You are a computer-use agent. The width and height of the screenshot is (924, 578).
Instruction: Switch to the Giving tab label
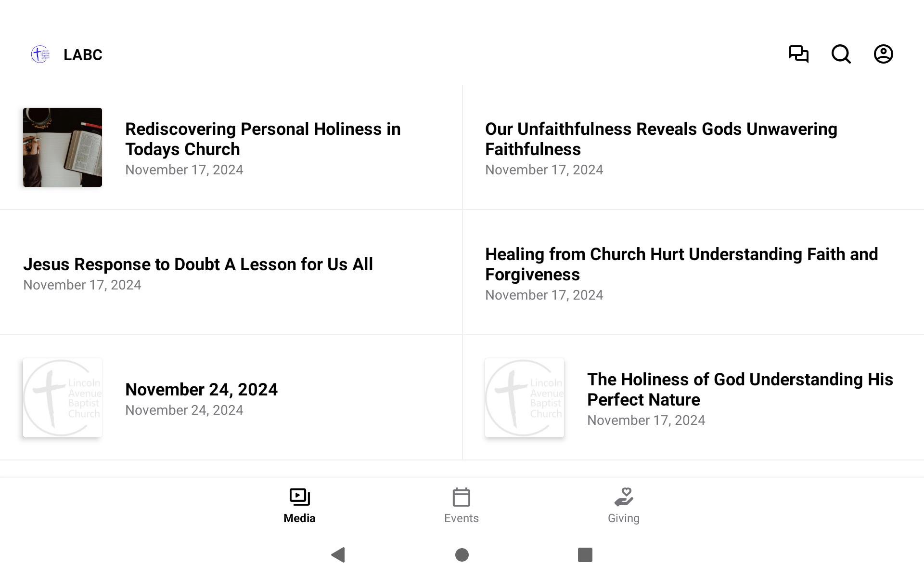pos(623,518)
